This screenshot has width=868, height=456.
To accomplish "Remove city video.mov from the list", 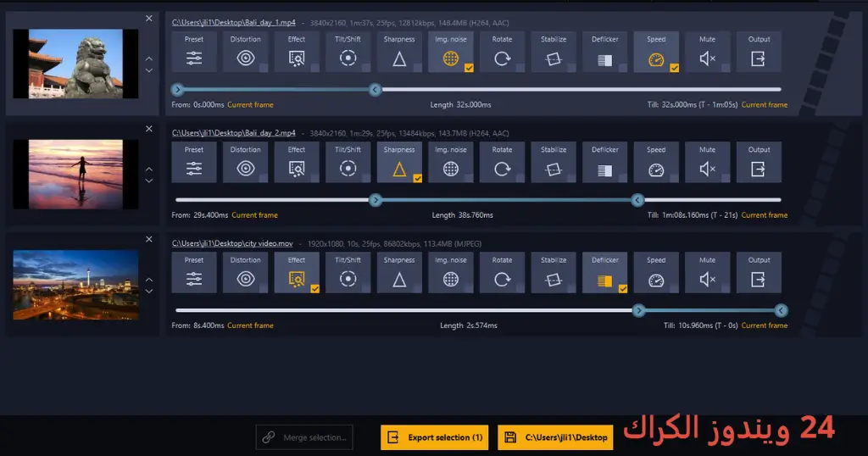I will tap(149, 239).
